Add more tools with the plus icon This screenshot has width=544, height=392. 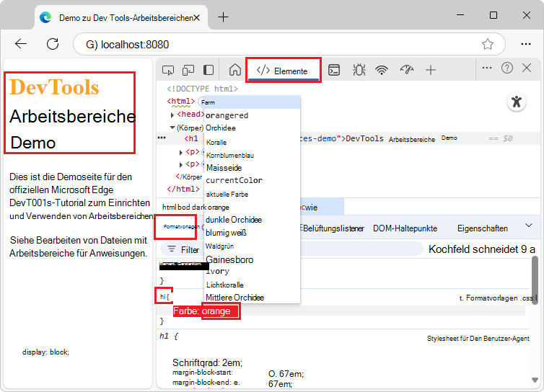point(431,70)
